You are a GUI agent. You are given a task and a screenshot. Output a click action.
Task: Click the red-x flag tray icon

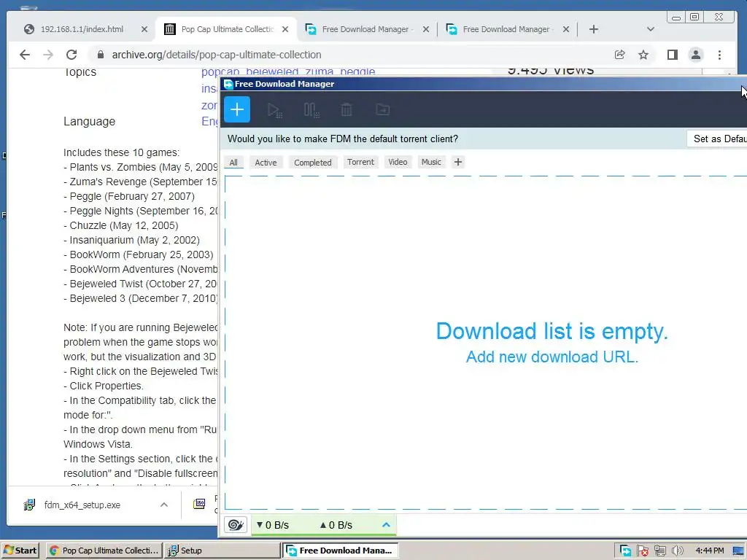click(x=642, y=551)
